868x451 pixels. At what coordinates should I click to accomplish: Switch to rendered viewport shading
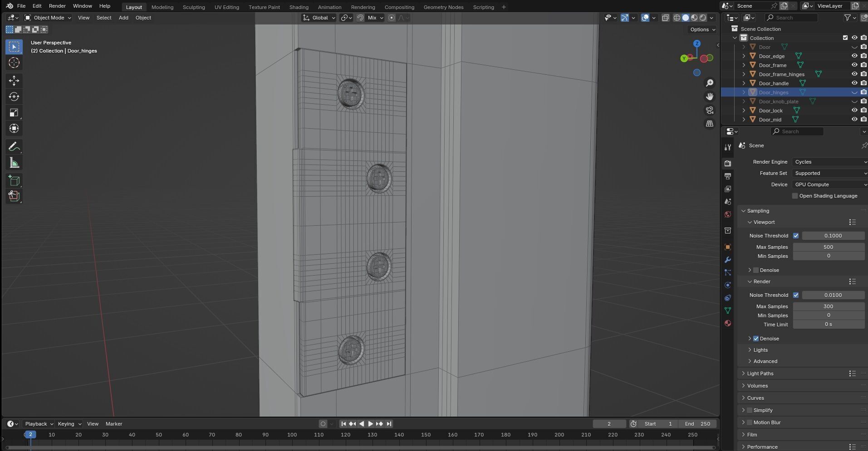pos(703,18)
